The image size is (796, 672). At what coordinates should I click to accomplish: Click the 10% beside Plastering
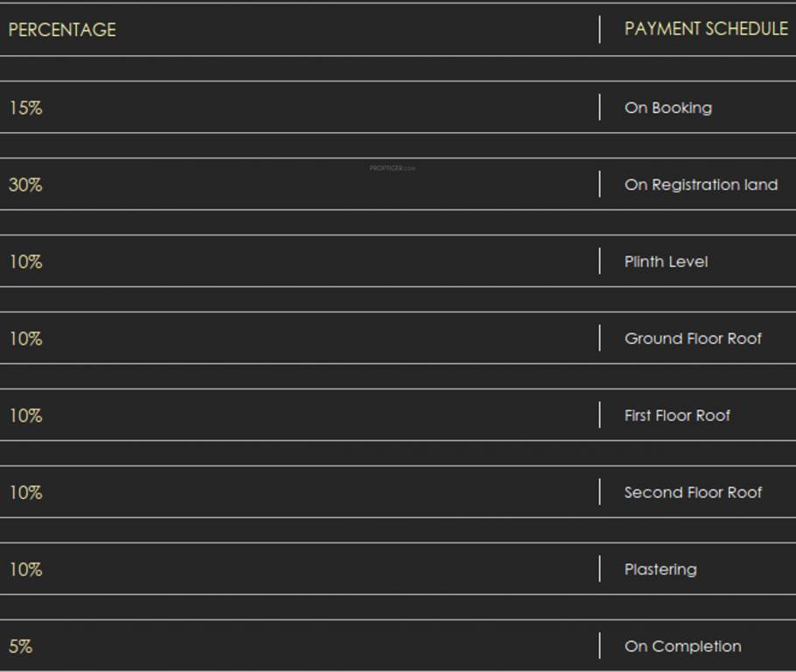(26, 570)
